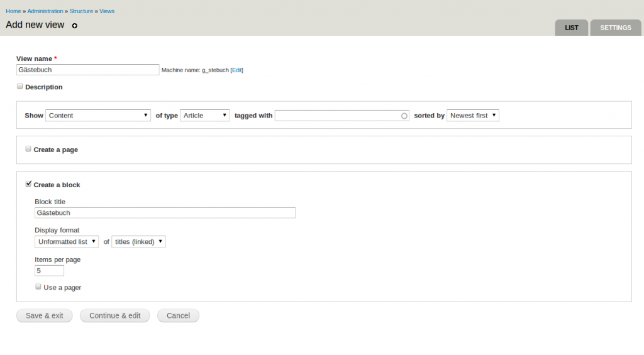Image resolution: width=644 pixels, height=355 pixels.
Task: Click the Continue & edit button
Action: [x=114, y=315]
